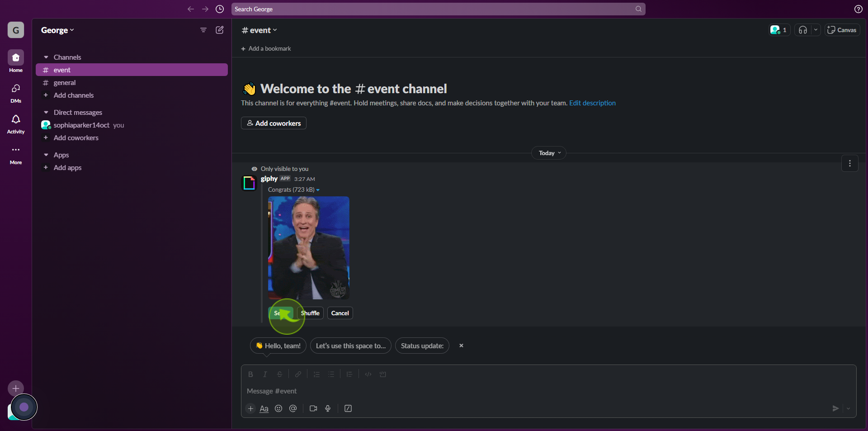Click the Cancel button
The image size is (868, 431).
[340, 313]
